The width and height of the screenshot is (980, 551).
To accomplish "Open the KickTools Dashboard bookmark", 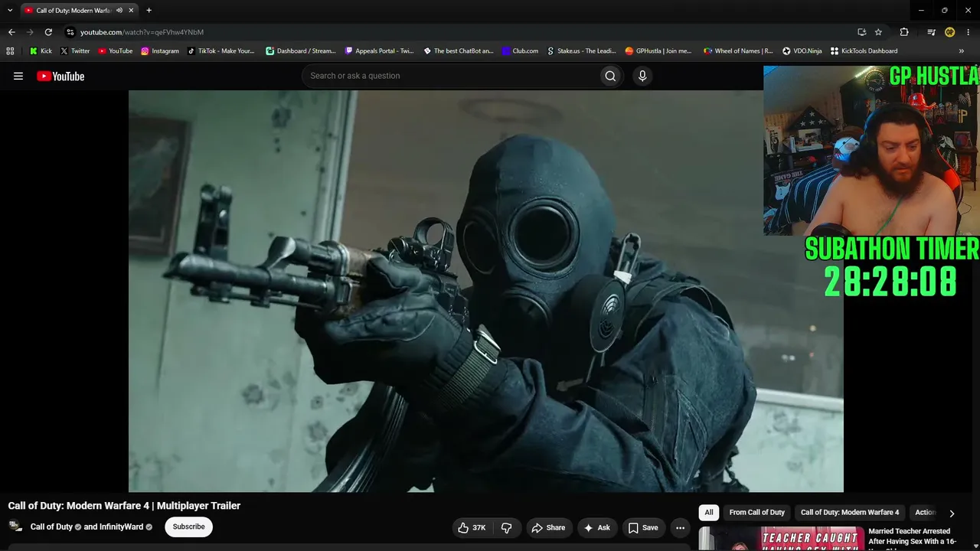I will 864,51.
